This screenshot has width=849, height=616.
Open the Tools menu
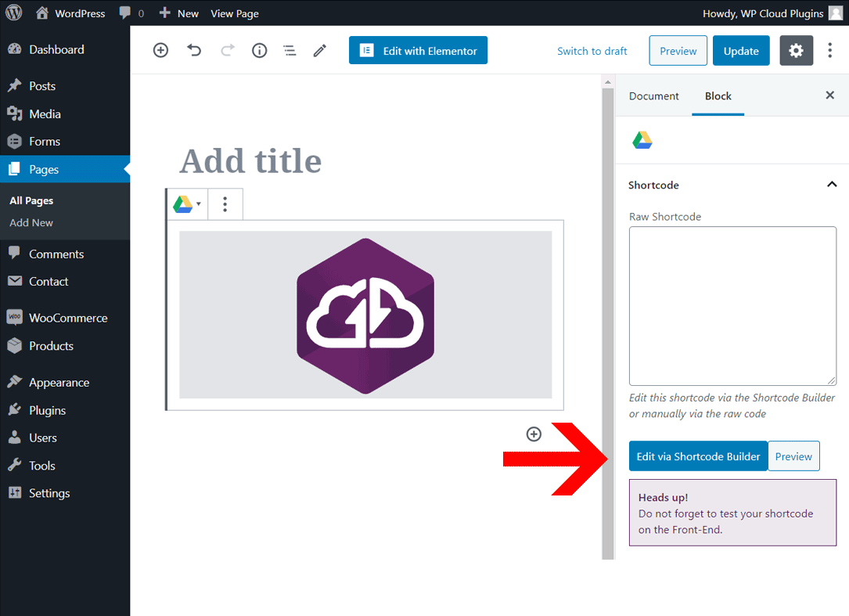click(x=65, y=466)
